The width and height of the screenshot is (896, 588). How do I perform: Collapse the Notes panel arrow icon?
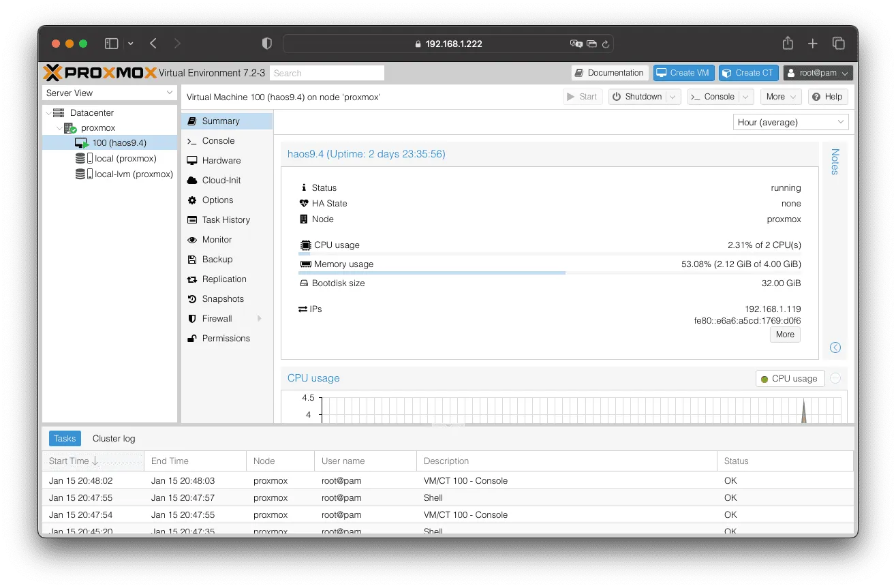(x=835, y=347)
